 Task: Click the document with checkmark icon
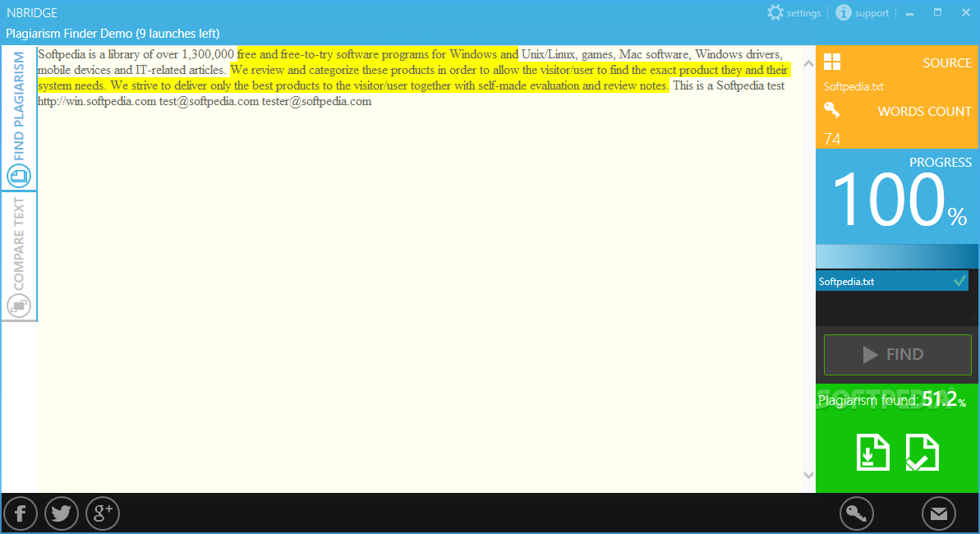pos(922,452)
